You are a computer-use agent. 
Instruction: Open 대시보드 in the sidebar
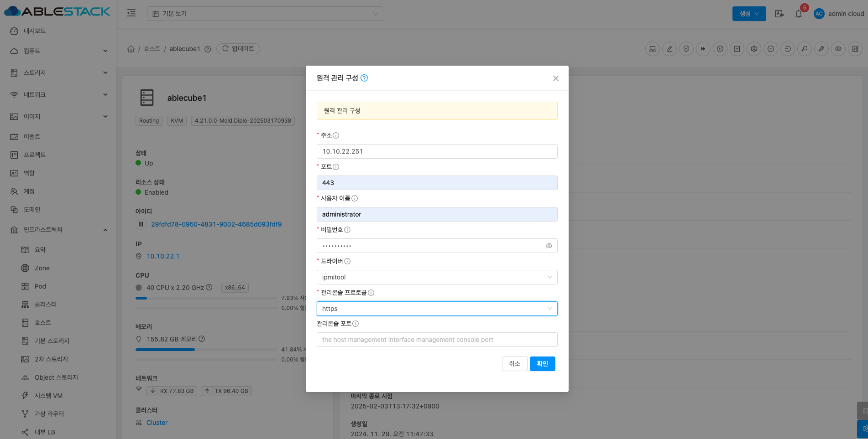[x=35, y=31]
